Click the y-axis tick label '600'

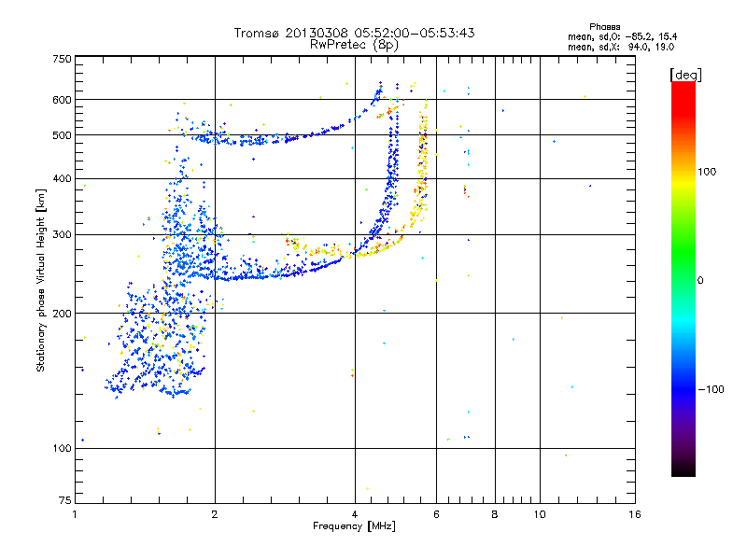(63, 100)
